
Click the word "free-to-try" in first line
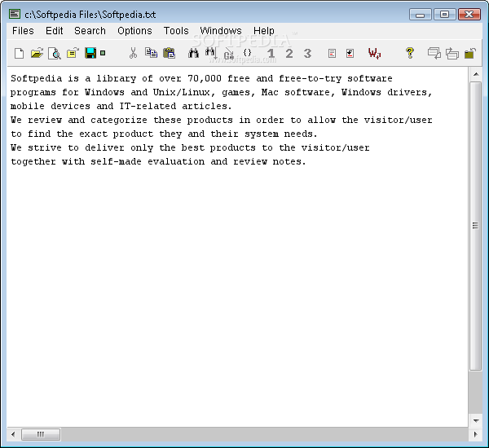(310, 78)
